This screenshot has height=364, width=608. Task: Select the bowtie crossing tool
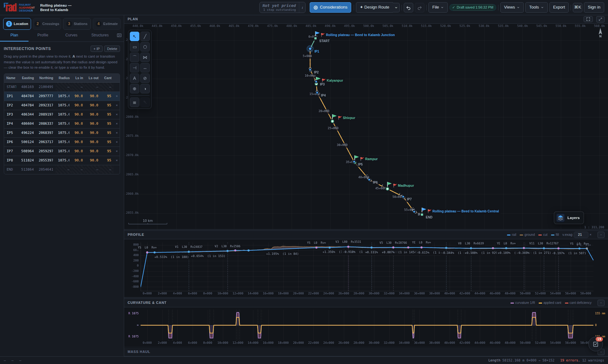coord(145,57)
